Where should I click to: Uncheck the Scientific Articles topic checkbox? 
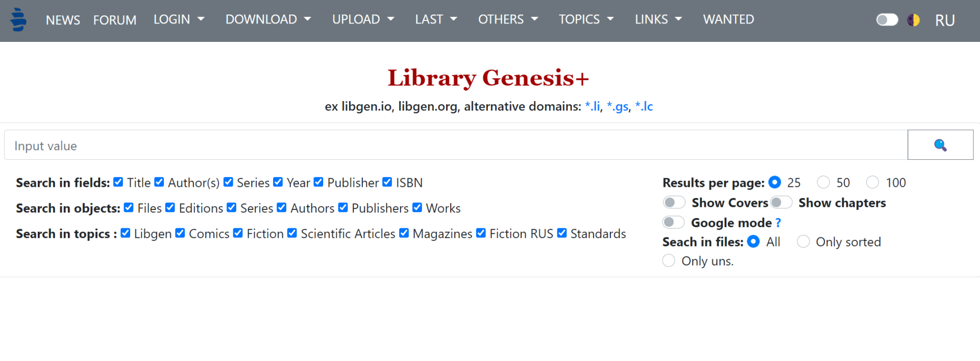tap(292, 233)
